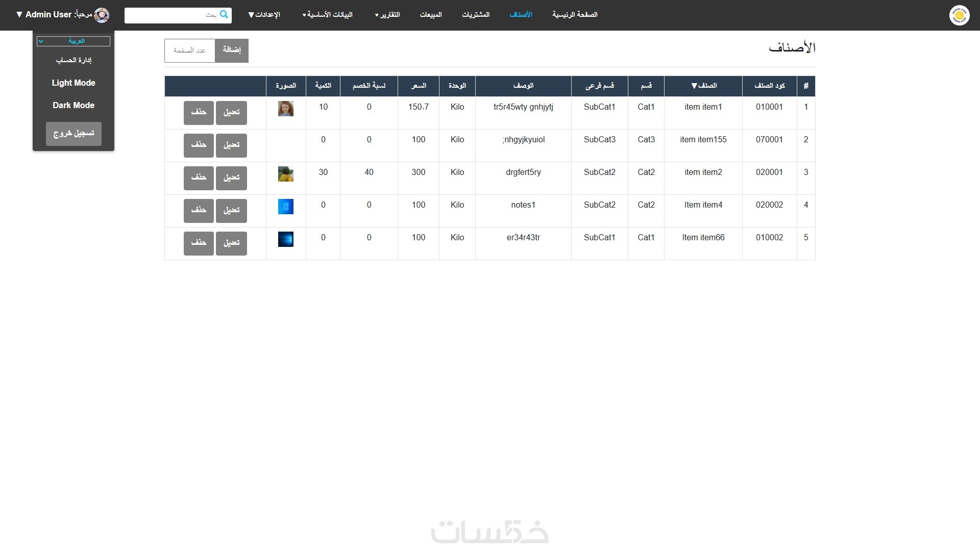Expand البيانات الأساسية dropdown menu

327,15
